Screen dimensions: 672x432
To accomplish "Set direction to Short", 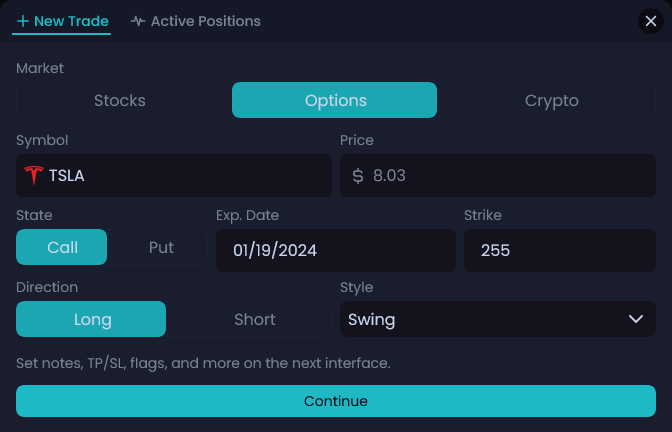I will (x=255, y=319).
